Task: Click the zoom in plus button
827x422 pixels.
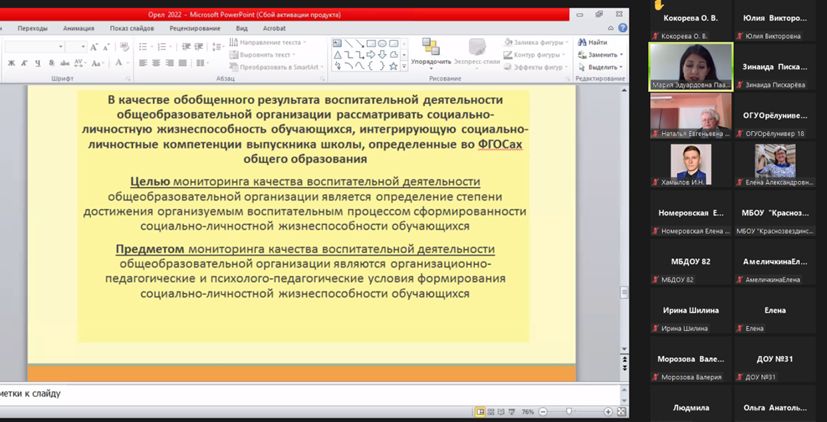Action: (x=608, y=411)
